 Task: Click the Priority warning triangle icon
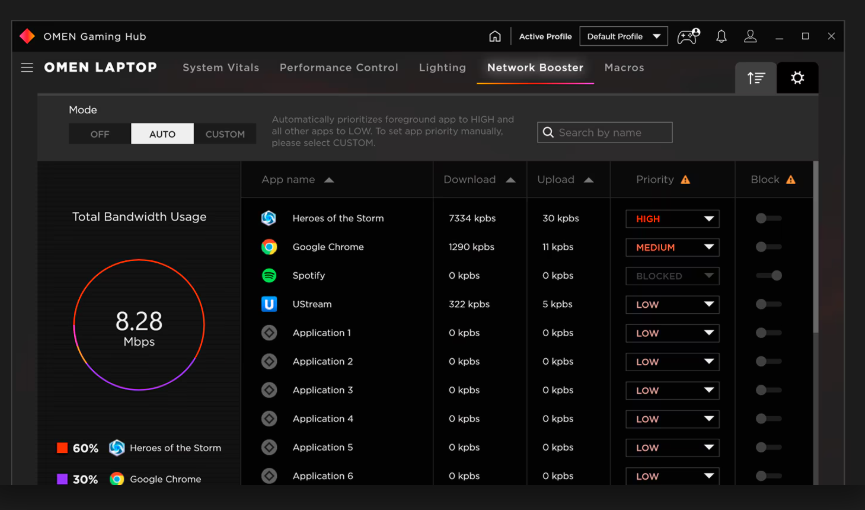[685, 180]
